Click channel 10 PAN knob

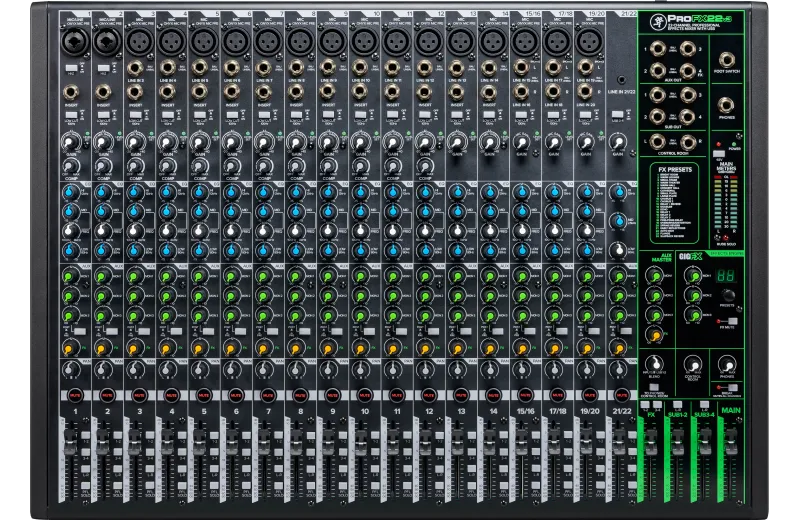[360, 369]
